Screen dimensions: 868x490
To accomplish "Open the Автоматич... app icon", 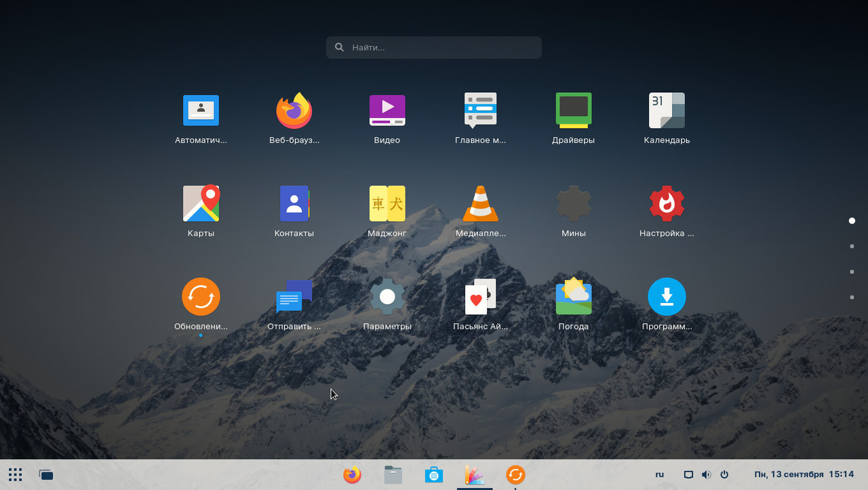I will click(201, 110).
